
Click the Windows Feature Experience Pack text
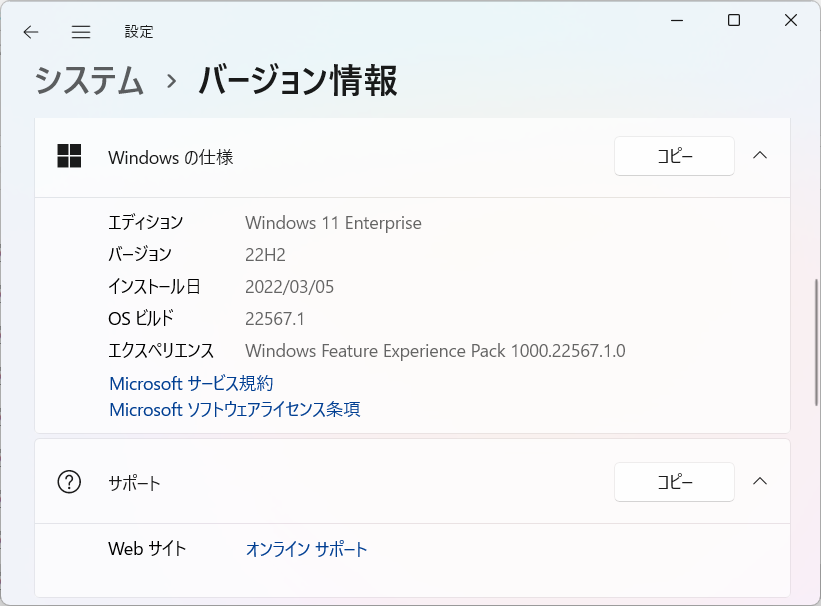click(x=435, y=351)
